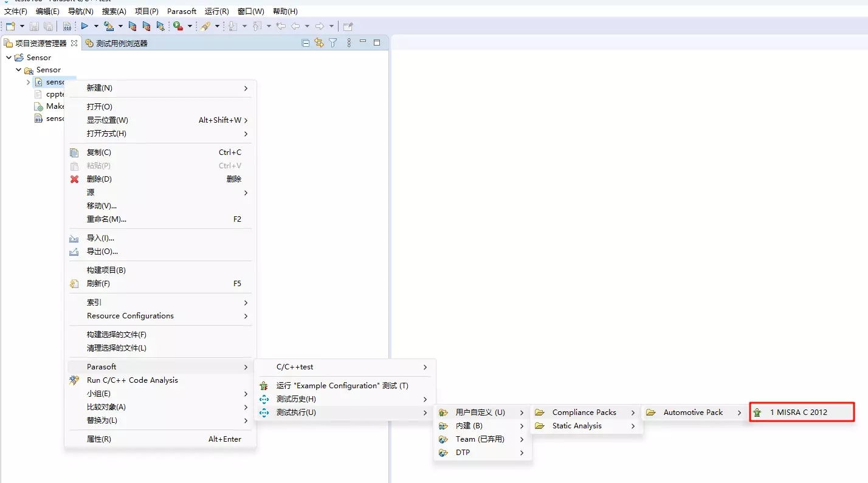Image resolution: width=868 pixels, height=483 pixels.
Task: Click the search flashlight toolbar icon
Action: (x=205, y=26)
